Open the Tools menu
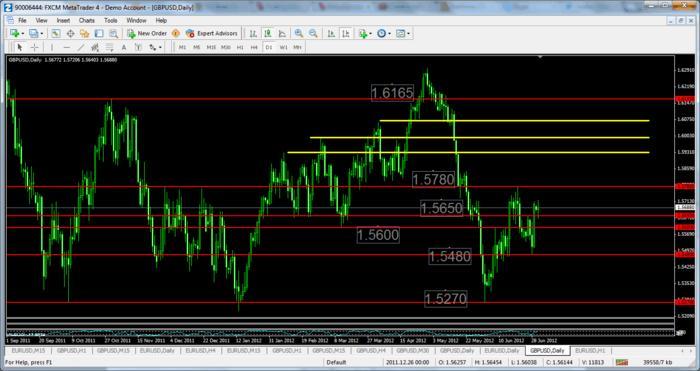 110,21
